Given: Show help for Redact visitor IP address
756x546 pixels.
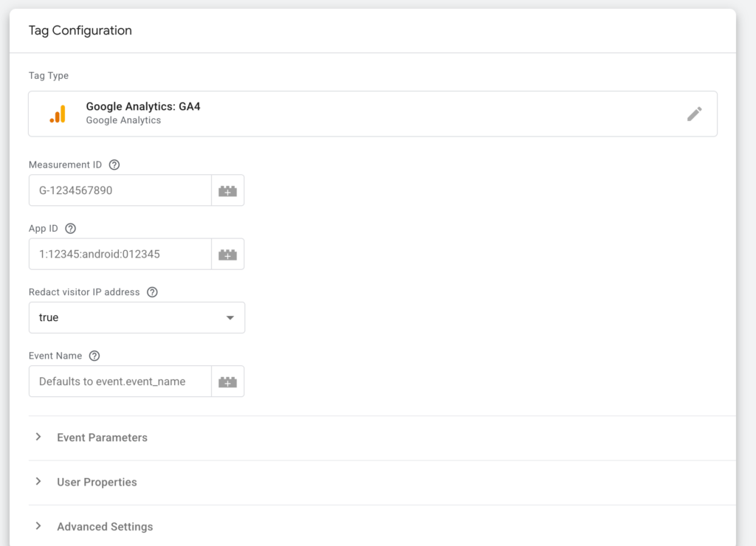Looking at the screenshot, I should tap(152, 292).
